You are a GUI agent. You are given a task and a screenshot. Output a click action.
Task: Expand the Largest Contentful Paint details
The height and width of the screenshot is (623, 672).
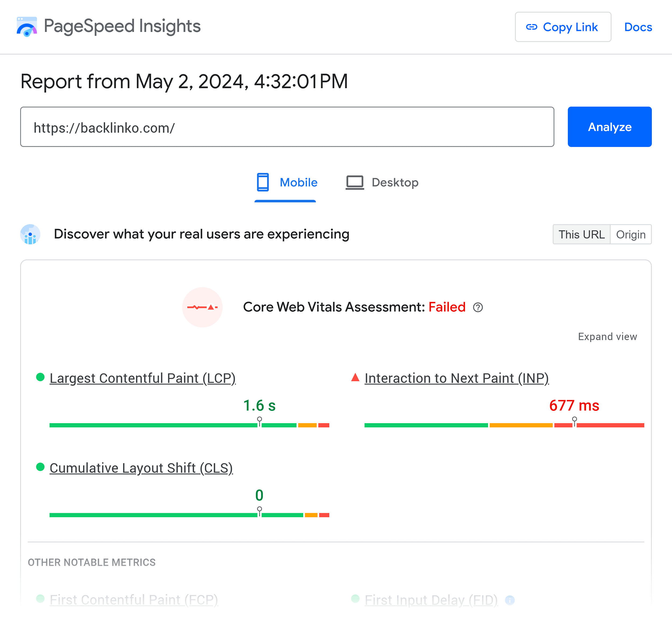143,378
